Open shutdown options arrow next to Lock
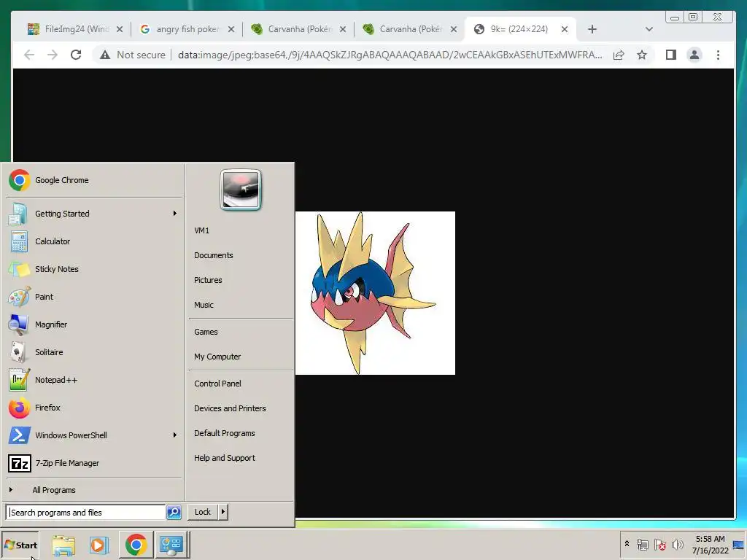This screenshot has width=747, height=560. pos(223,512)
